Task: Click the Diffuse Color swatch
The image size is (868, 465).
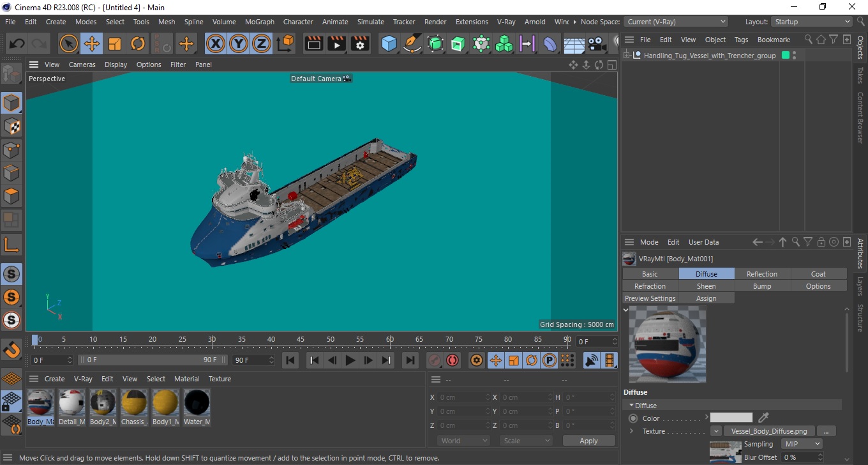Action: 731,418
